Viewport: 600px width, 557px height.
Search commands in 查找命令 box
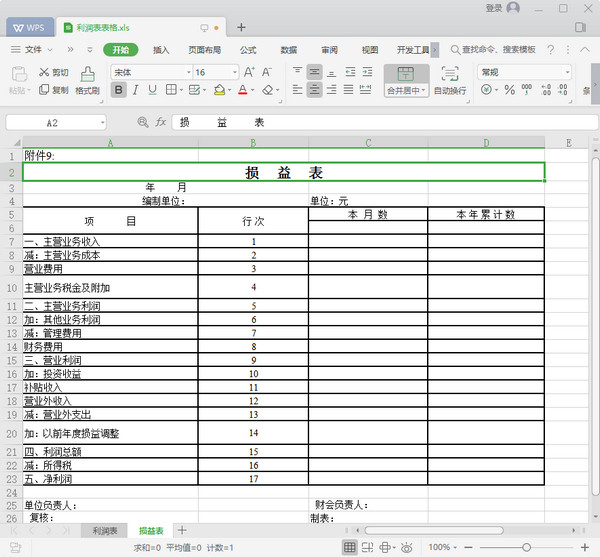(493, 50)
